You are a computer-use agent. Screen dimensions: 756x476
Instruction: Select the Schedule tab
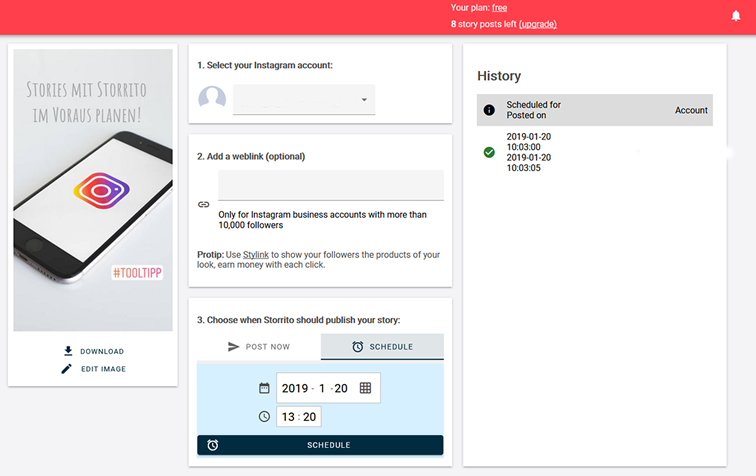pyautogui.click(x=382, y=346)
